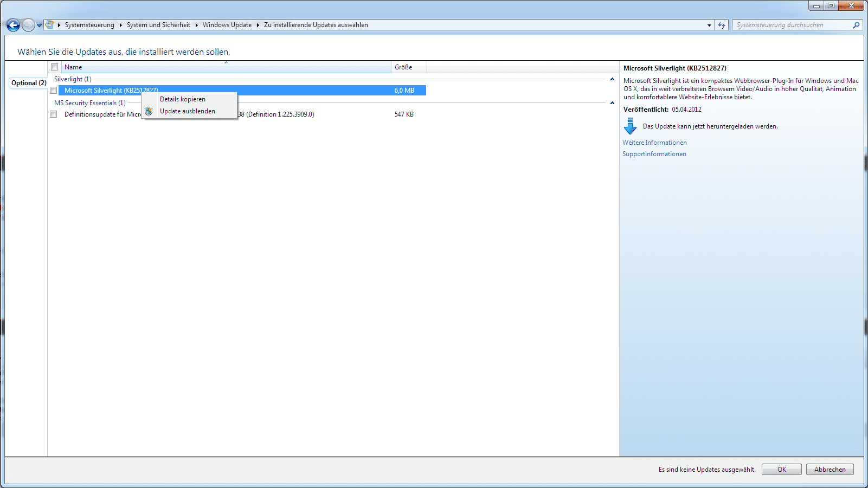Navigate to Windows Update breadcrumb
This screenshot has width=868, height=488.
coord(227,25)
